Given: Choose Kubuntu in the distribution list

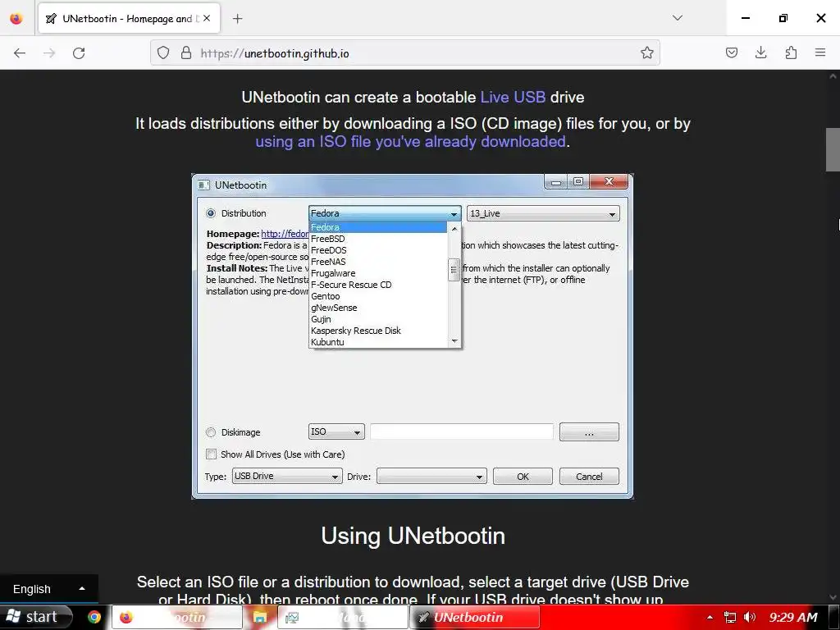Looking at the screenshot, I should tap(377, 342).
